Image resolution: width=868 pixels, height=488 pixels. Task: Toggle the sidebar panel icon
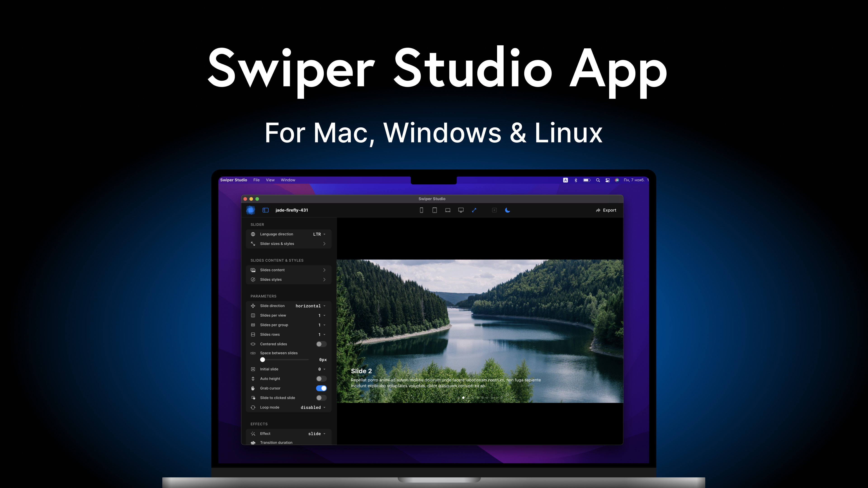(x=266, y=210)
